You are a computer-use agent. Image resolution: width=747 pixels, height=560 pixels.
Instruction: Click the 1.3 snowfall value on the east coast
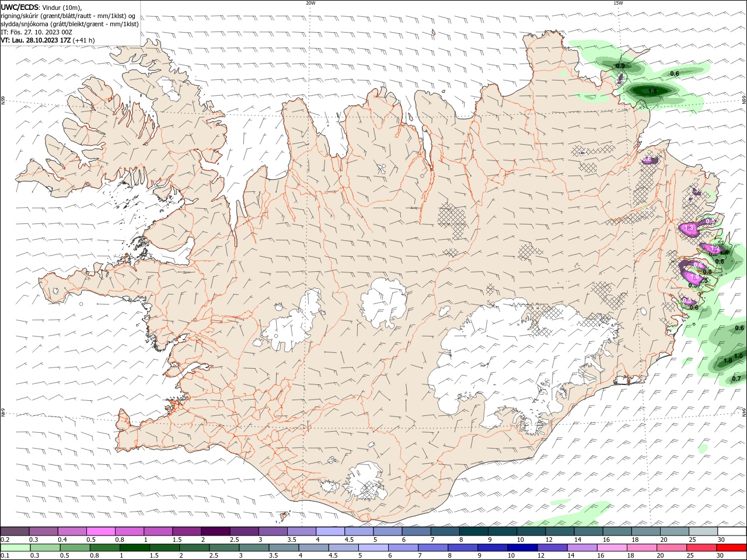tap(689, 228)
